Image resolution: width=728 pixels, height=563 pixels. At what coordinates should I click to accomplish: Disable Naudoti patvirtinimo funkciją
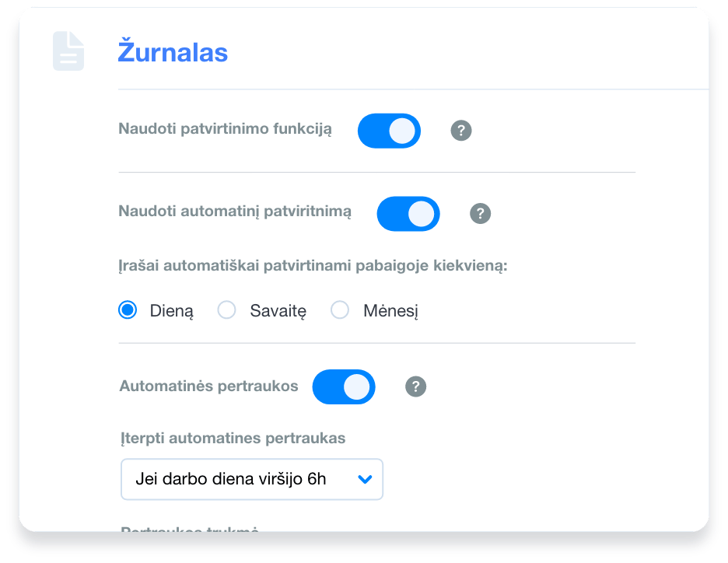click(389, 131)
